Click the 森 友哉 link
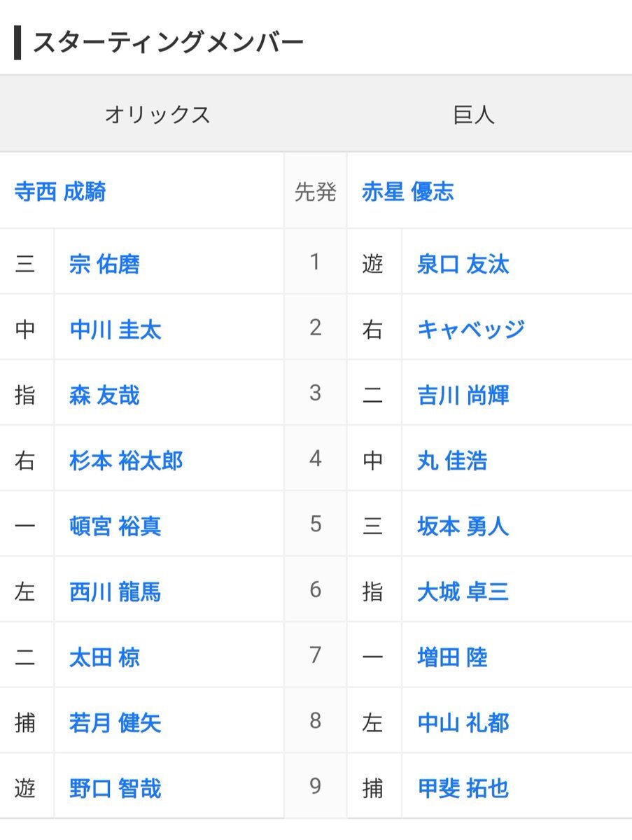The width and height of the screenshot is (632, 840). coord(104,395)
